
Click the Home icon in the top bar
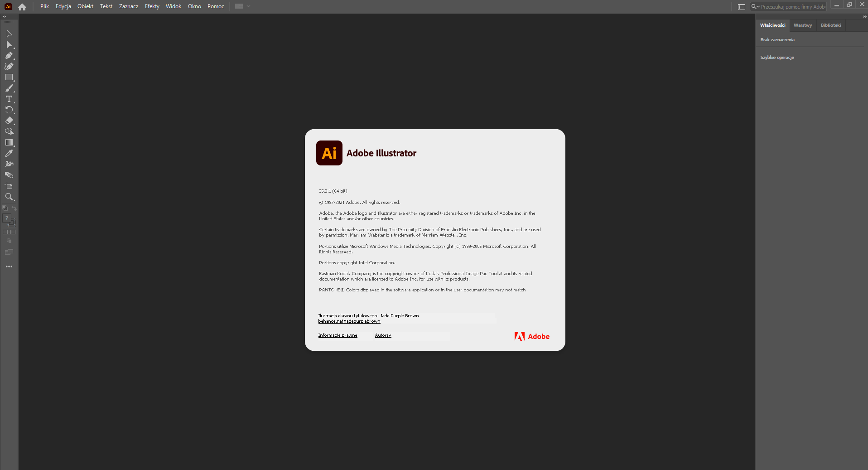click(22, 7)
